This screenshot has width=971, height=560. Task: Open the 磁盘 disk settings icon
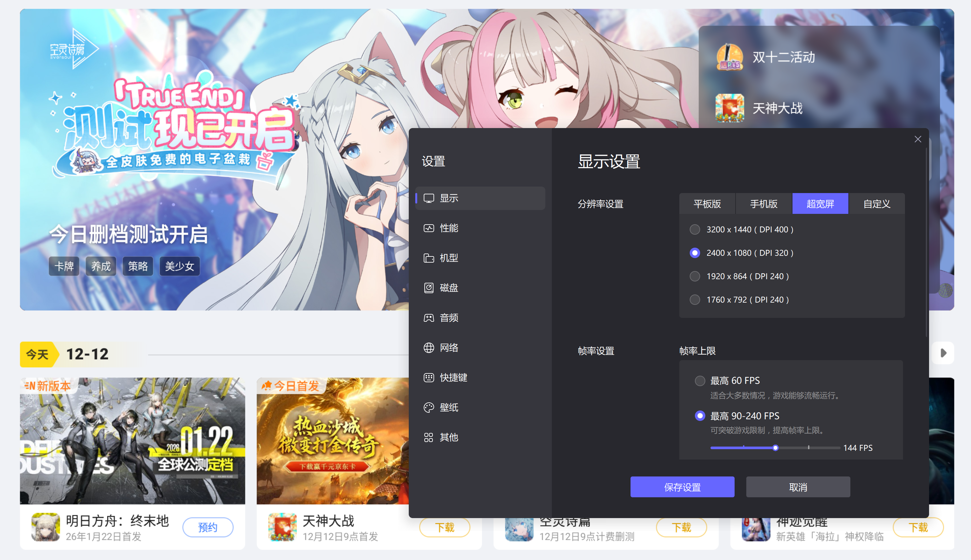[429, 288]
